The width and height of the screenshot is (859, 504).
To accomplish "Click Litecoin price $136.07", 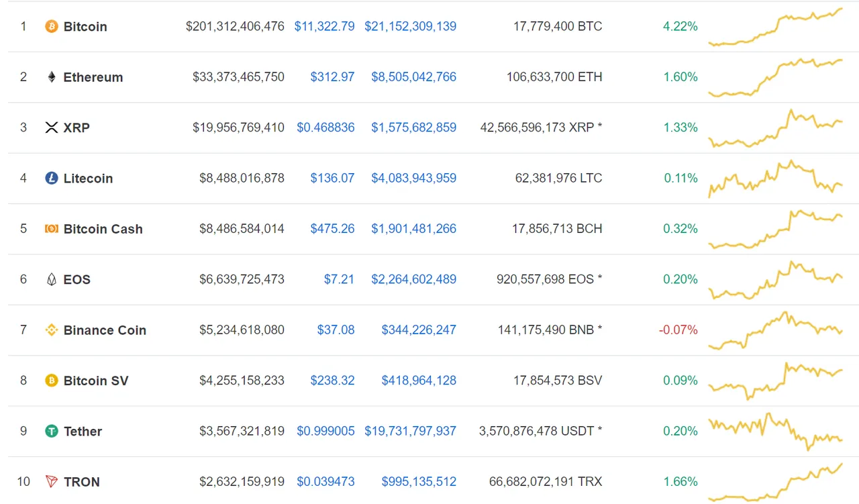I will tap(332, 179).
